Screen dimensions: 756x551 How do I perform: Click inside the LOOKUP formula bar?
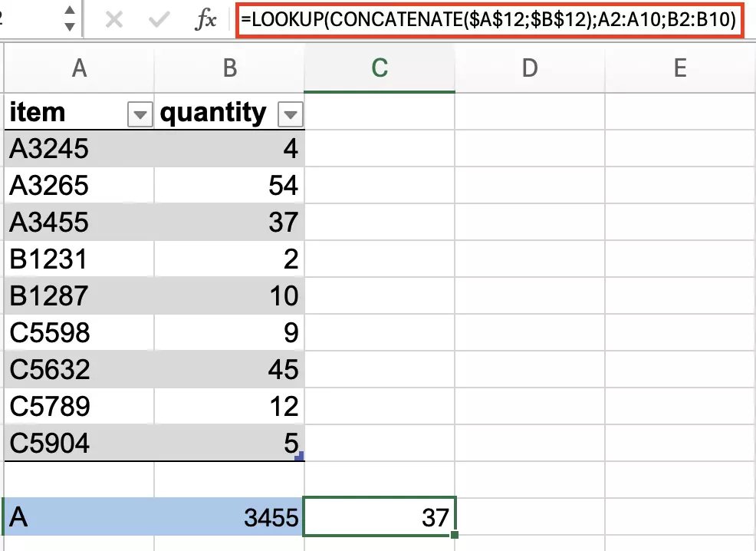(x=491, y=21)
